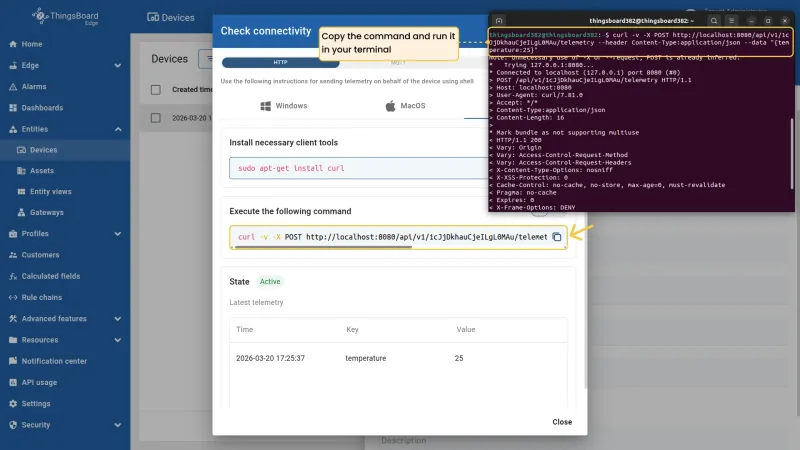This screenshot has width=800, height=450.
Task: Collapse the Entities menu chevron
Action: [118, 129]
